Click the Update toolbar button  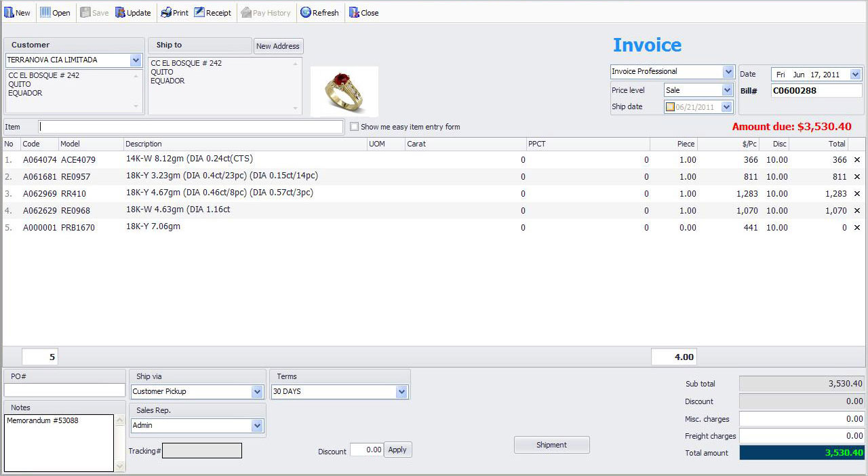pos(133,12)
